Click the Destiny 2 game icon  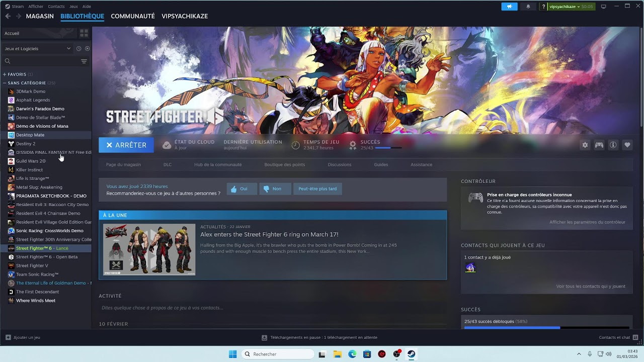(x=11, y=143)
